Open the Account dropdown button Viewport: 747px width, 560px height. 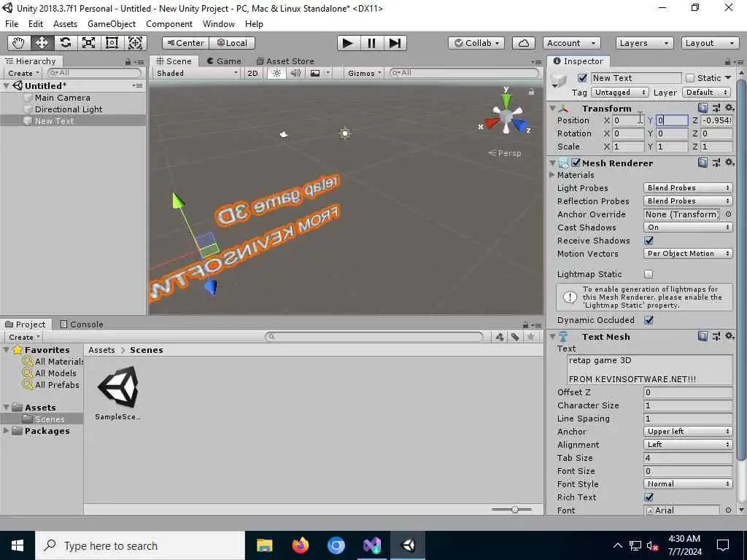pyautogui.click(x=571, y=43)
